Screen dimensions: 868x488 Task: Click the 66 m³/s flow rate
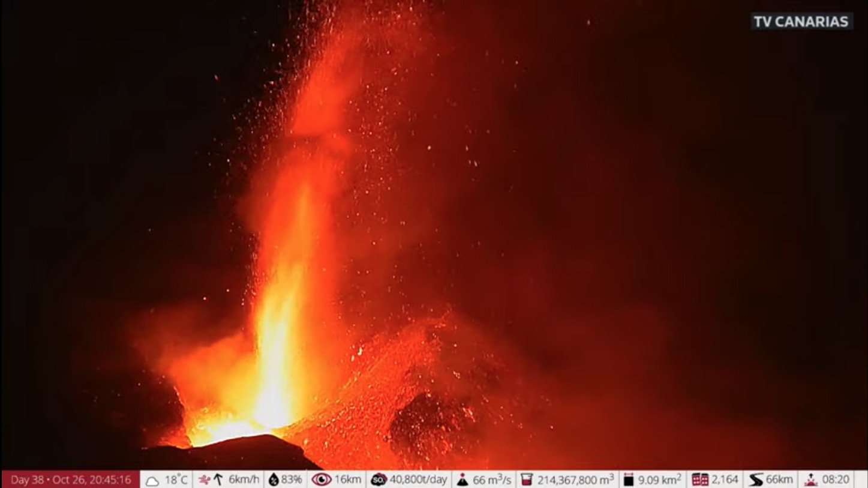click(492, 480)
